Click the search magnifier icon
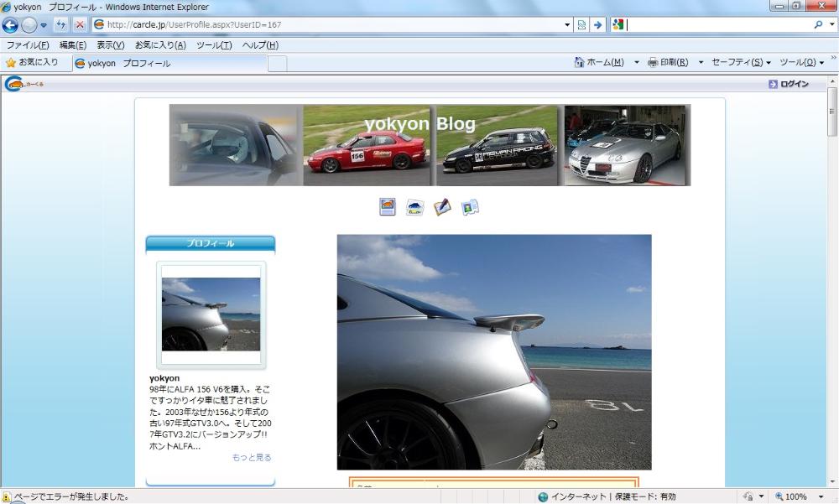 818,24
